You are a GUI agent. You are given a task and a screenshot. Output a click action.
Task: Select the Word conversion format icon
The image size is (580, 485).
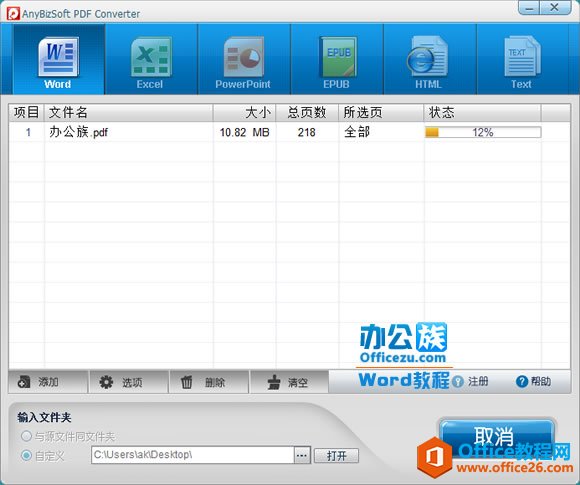[x=58, y=59]
